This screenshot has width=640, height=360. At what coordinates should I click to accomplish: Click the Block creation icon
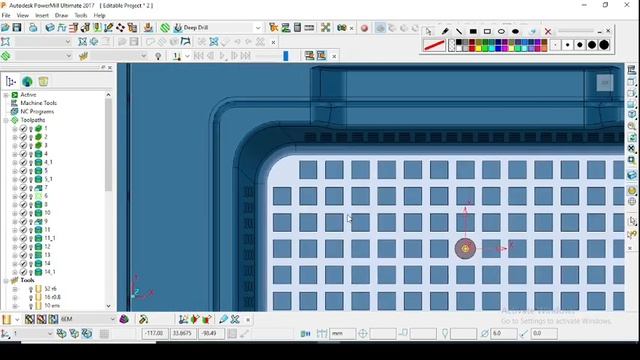point(50,28)
